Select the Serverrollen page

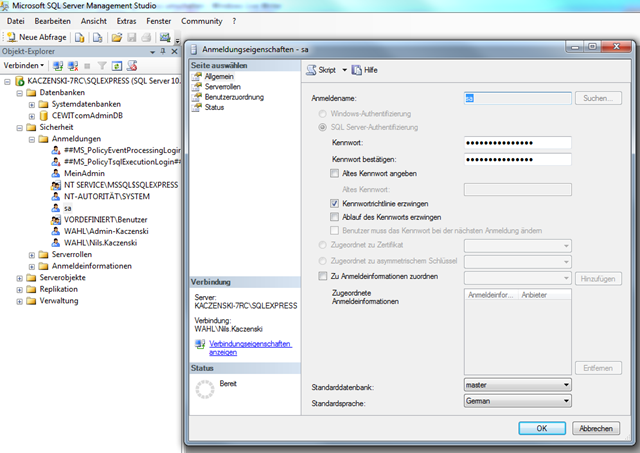222,87
